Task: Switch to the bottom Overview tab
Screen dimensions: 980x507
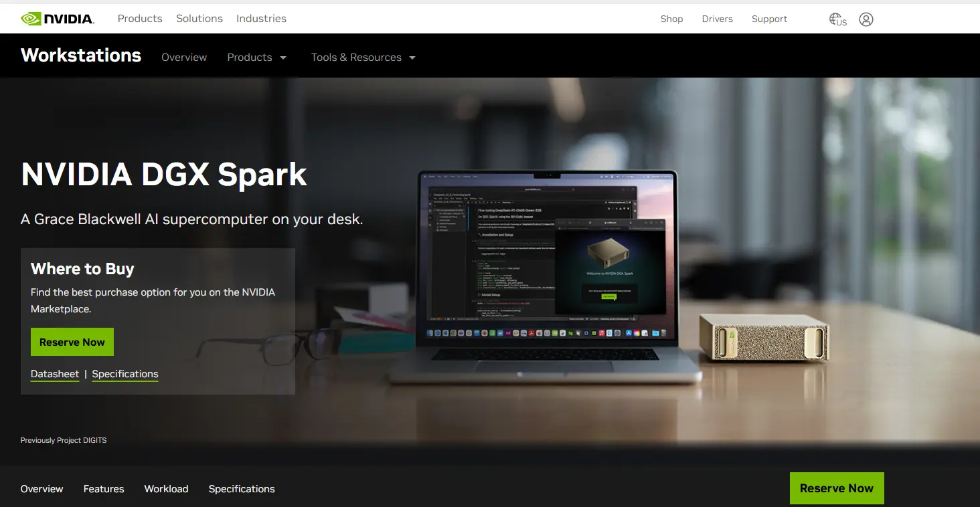Action: [42, 489]
